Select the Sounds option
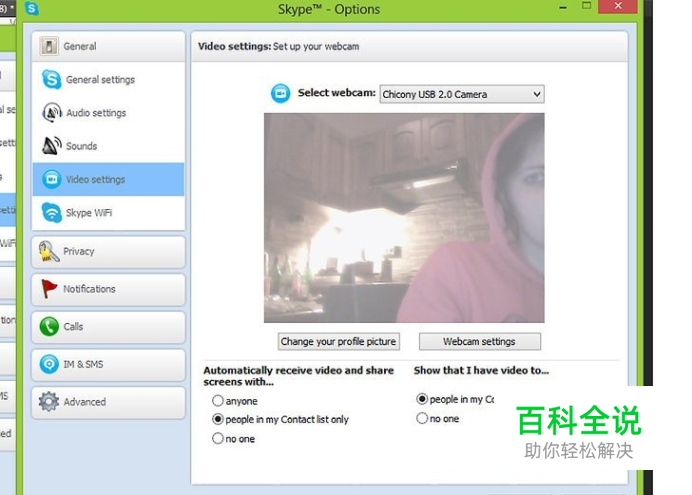692x495 pixels. (x=109, y=146)
